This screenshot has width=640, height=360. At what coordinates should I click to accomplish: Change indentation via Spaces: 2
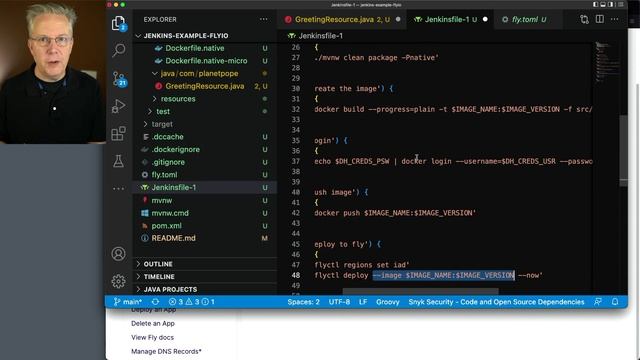tap(303, 302)
